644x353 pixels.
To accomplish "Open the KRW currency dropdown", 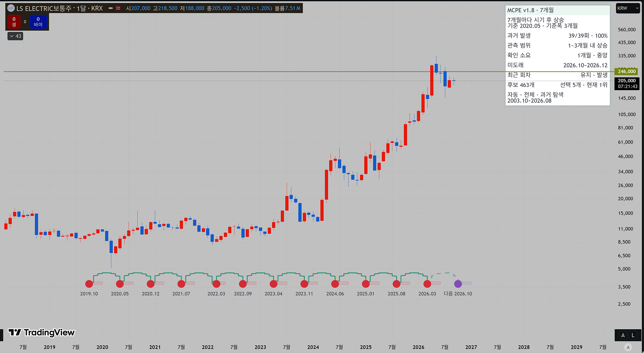I will pos(628,8).
